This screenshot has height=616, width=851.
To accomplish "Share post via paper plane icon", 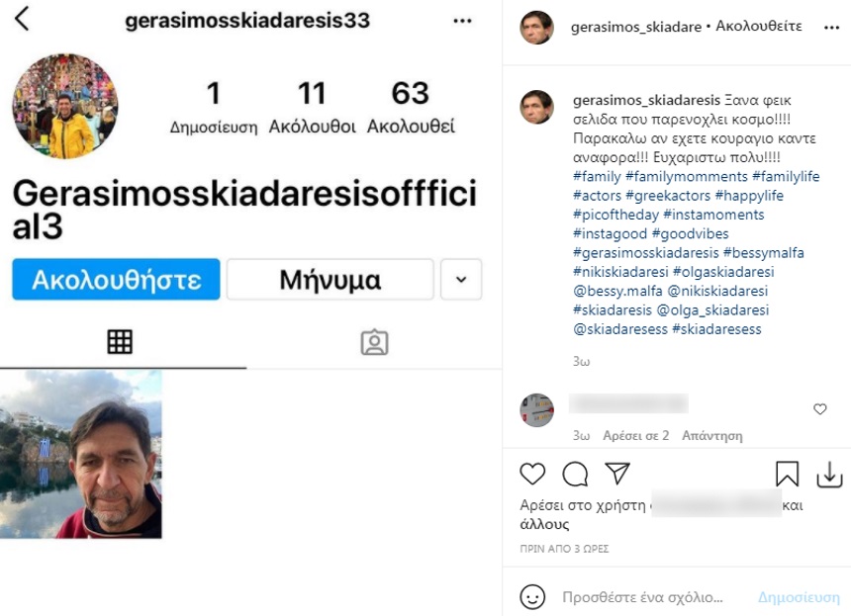I will 617,474.
